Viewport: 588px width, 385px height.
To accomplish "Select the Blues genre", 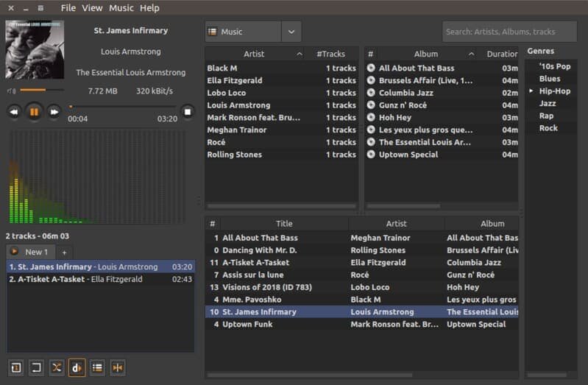I will tap(550, 79).
